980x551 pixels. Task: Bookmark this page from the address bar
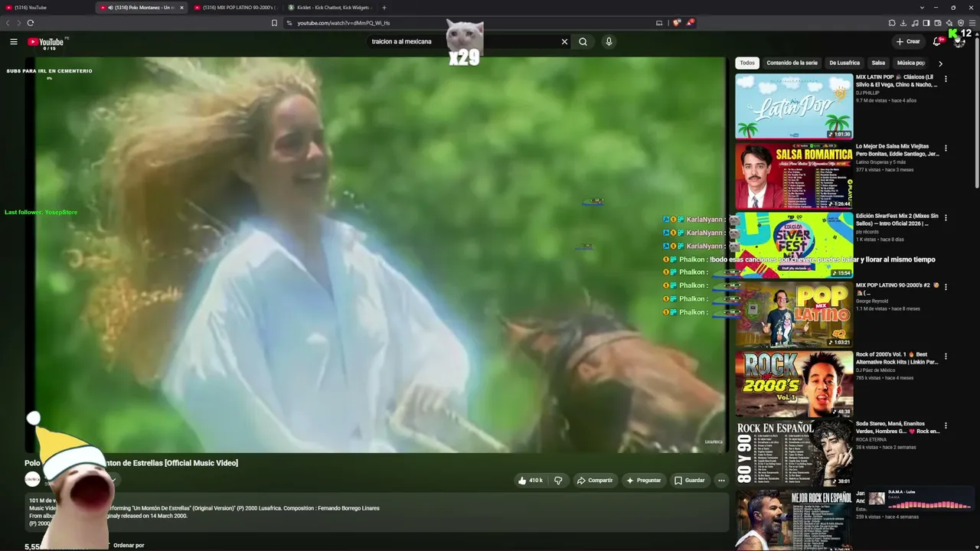pyautogui.click(x=274, y=23)
